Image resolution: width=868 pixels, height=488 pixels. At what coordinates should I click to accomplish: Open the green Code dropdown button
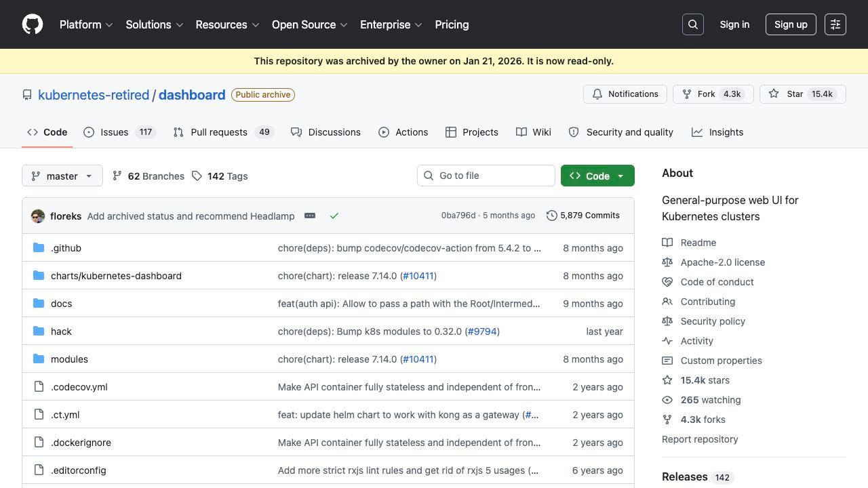(597, 176)
